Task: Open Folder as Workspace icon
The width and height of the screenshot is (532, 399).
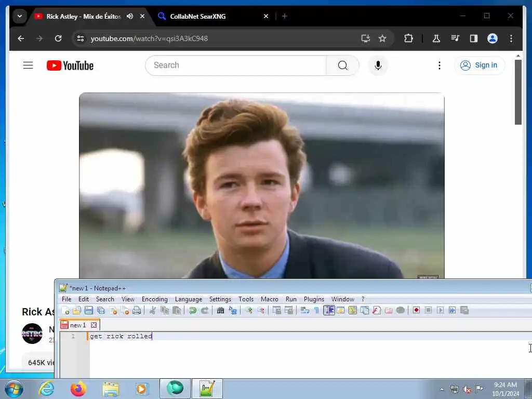Action: (389, 311)
